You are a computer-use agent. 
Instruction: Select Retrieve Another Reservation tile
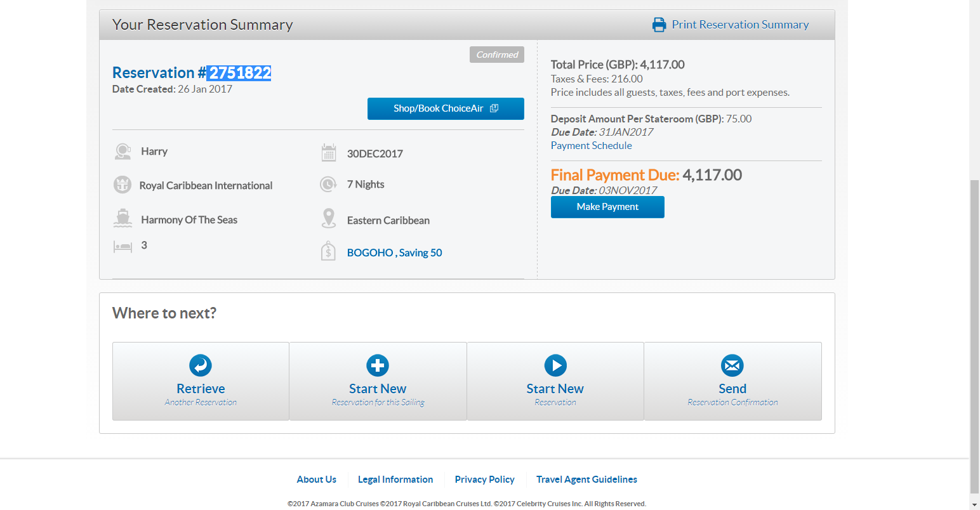pyautogui.click(x=201, y=381)
